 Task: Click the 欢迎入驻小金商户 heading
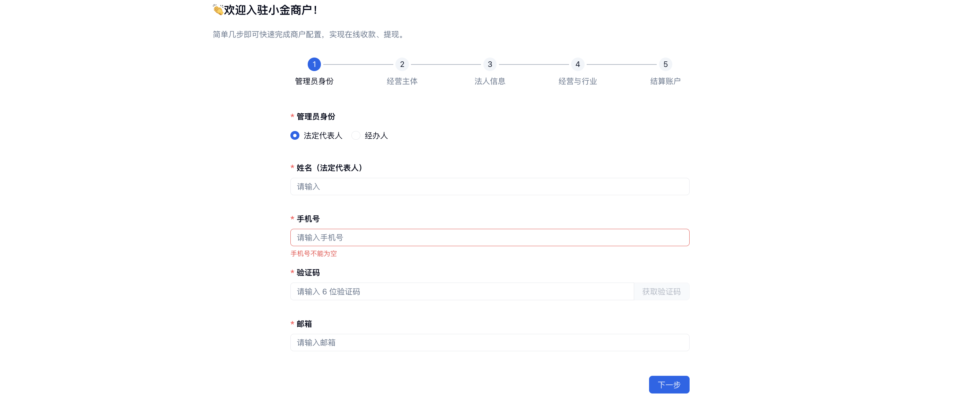(x=271, y=10)
